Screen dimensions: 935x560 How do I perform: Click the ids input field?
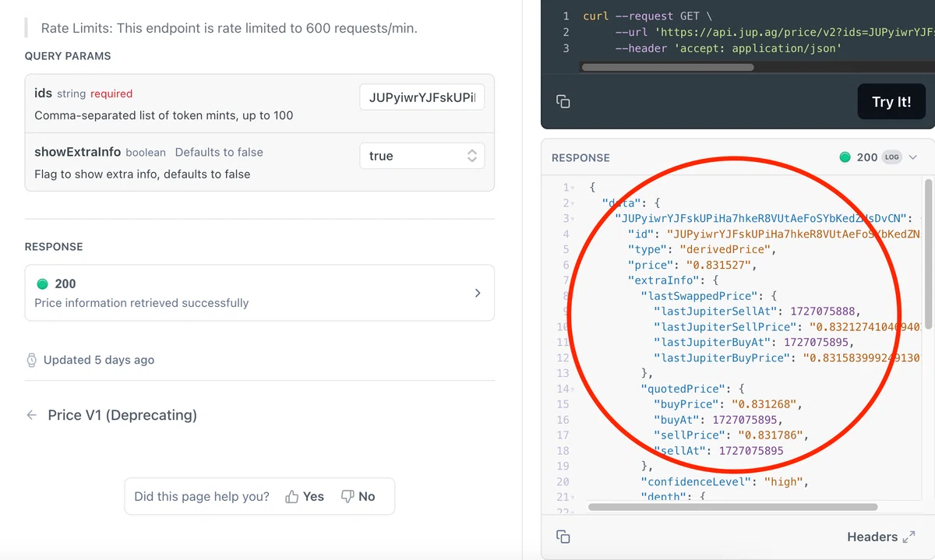(x=422, y=97)
